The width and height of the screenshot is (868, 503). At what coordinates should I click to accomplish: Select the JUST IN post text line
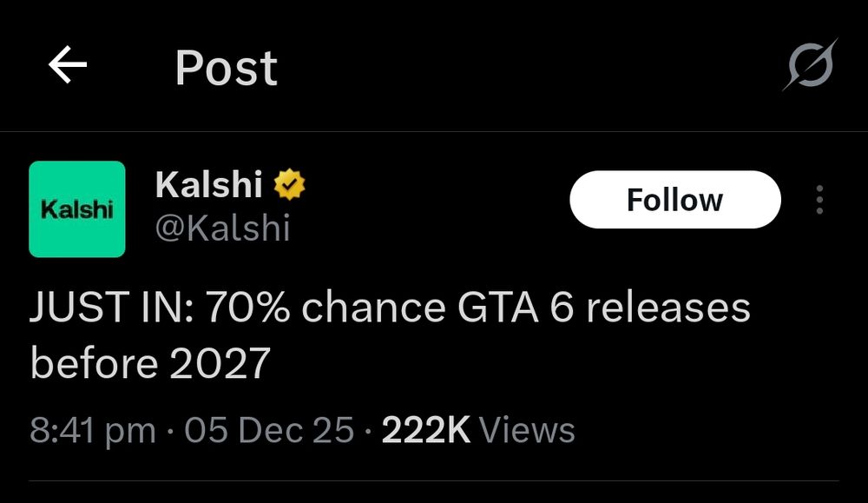390,308
